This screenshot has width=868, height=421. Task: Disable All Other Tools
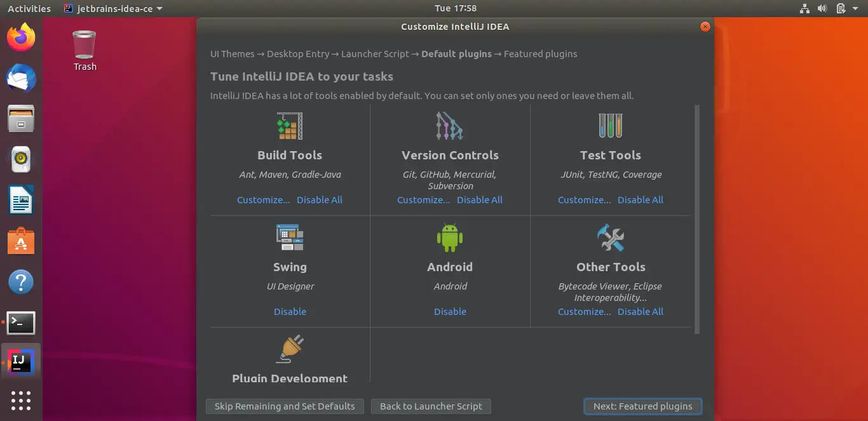(641, 311)
